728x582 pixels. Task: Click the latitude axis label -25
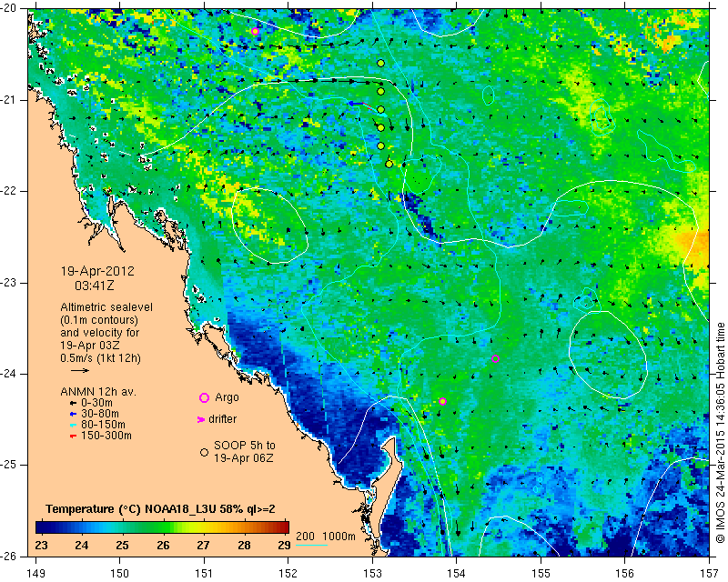[9, 466]
